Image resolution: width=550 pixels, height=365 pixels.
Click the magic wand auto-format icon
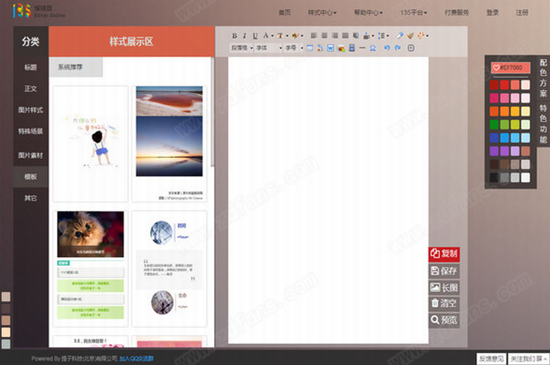tap(421, 35)
